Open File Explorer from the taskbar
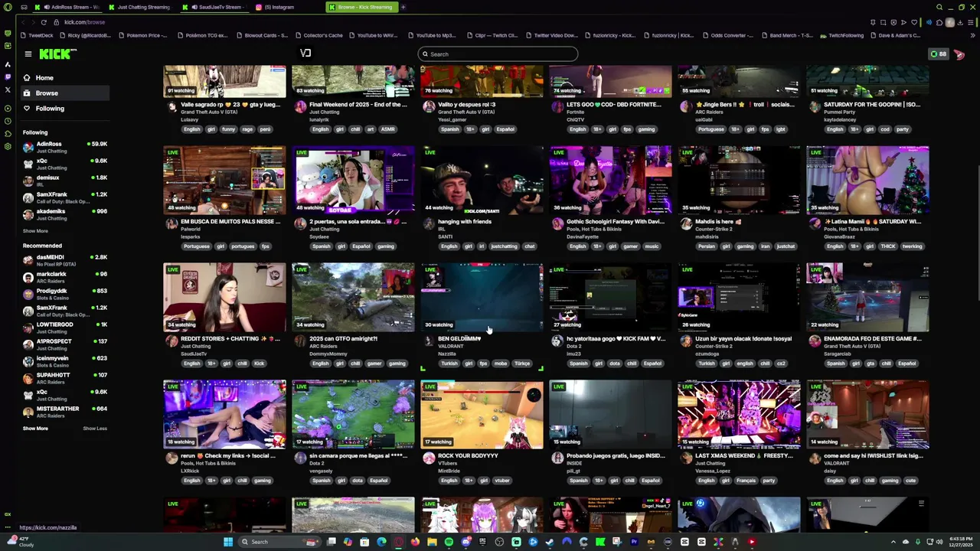Screen dimensions: 980x551 [x=432, y=542]
